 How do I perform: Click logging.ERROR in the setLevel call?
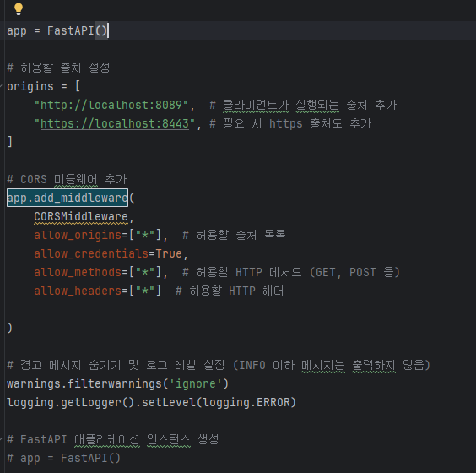point(246,403)
